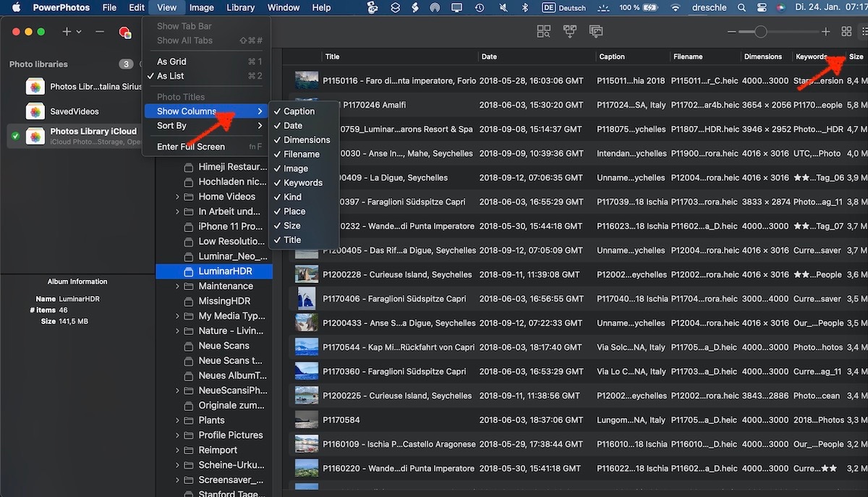
Task: Switch to grid view using toolbar icon
Action: coord(846,32)
